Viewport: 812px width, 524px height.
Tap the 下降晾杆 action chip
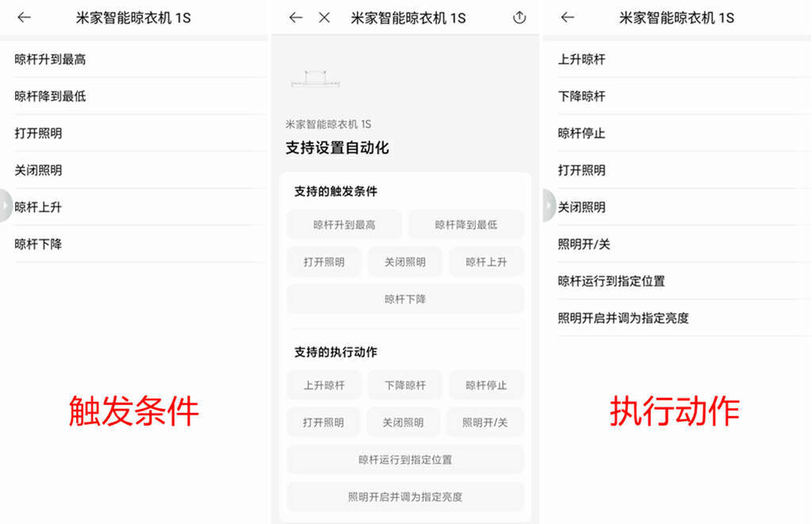point(405,385)
